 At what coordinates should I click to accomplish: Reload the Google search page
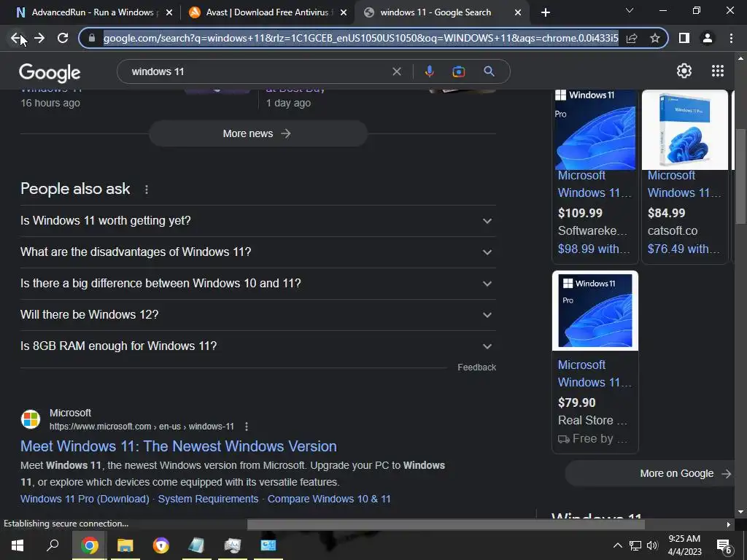(63, 38)
